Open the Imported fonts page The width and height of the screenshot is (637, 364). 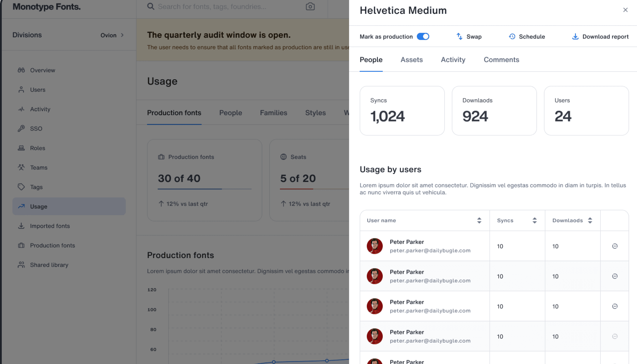pyautogui.click(x=69, y=226)
